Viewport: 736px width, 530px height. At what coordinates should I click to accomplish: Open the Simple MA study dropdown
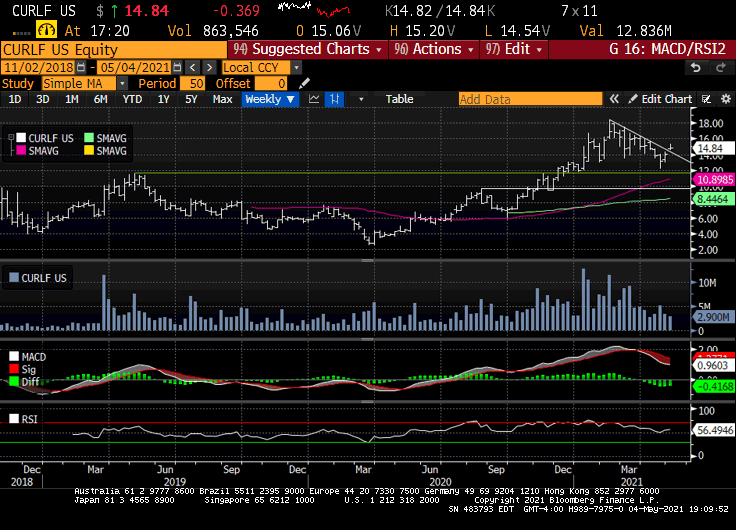click(122, 84)
